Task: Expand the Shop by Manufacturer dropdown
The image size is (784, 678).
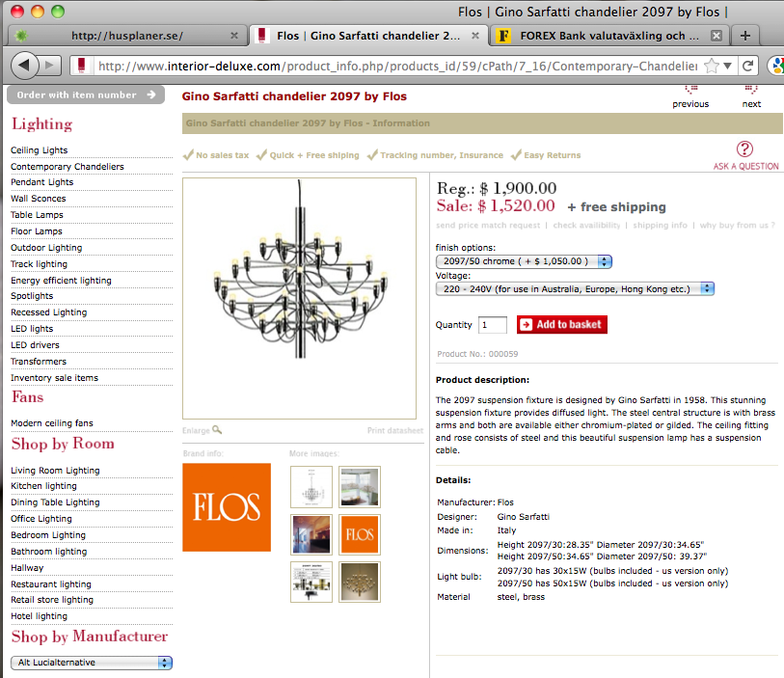Action: 92,663
